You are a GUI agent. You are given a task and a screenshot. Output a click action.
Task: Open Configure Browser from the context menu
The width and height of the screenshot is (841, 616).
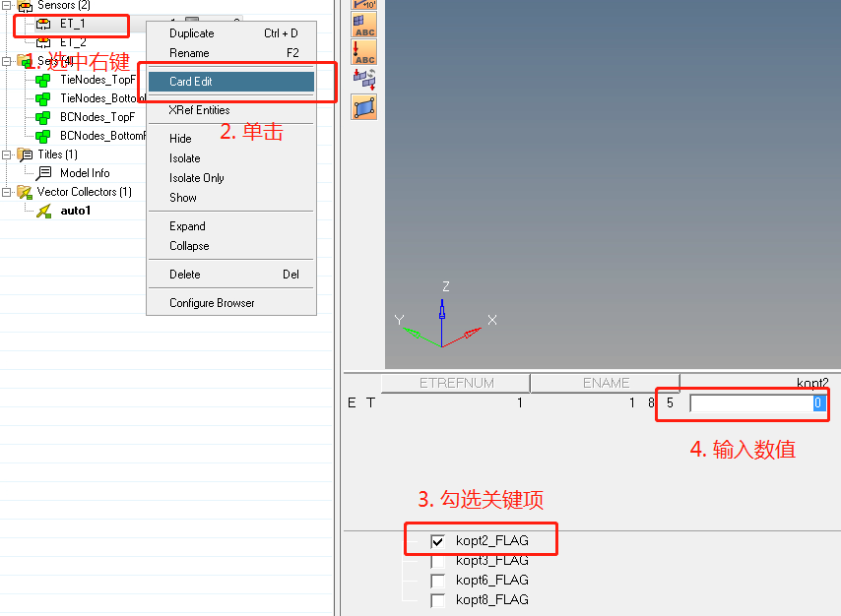tap(231, 303)
